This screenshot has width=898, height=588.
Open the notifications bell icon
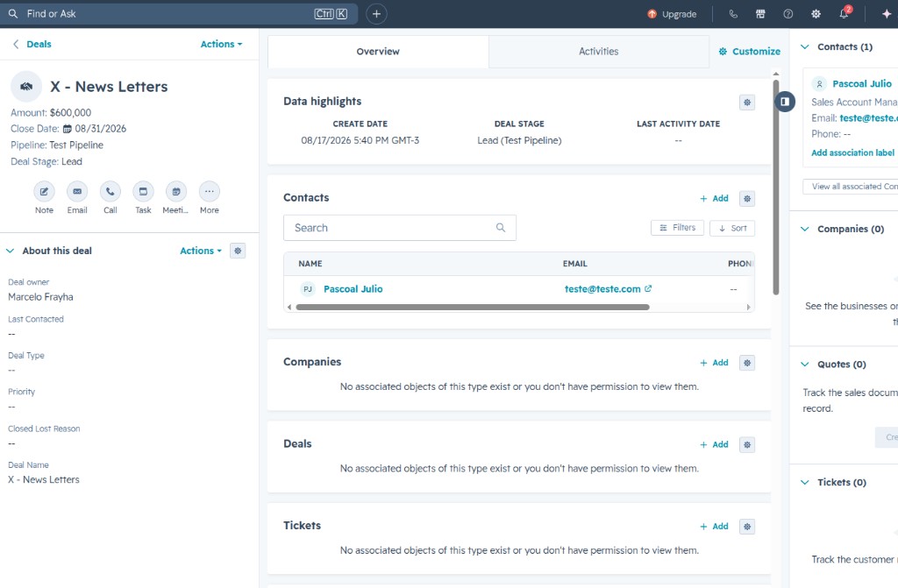(x=844, y=14)
